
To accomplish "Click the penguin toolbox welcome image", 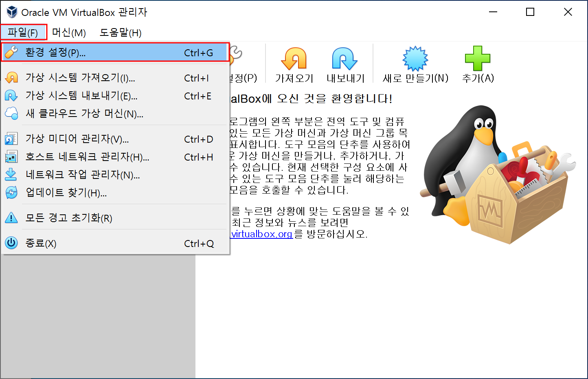I will 498,174.
